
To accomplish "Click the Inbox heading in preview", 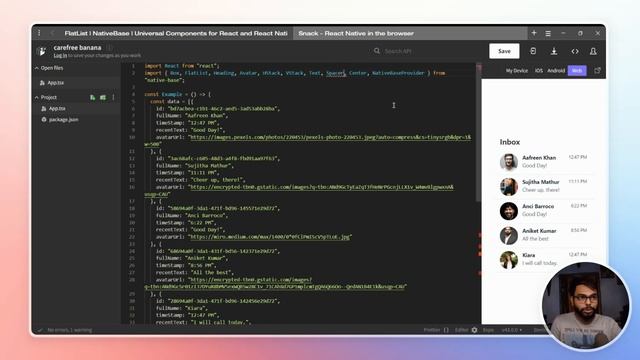I will click(x=510, y=142).
